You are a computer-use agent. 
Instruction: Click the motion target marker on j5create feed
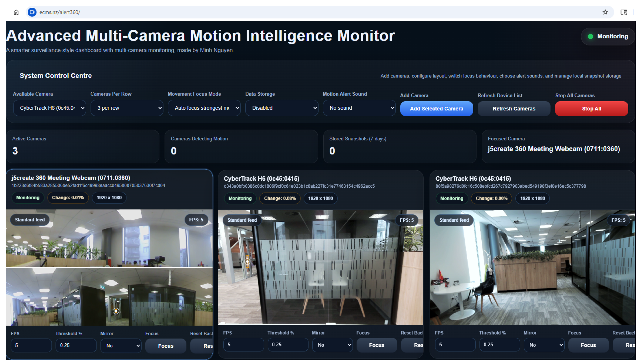(116, 311)
